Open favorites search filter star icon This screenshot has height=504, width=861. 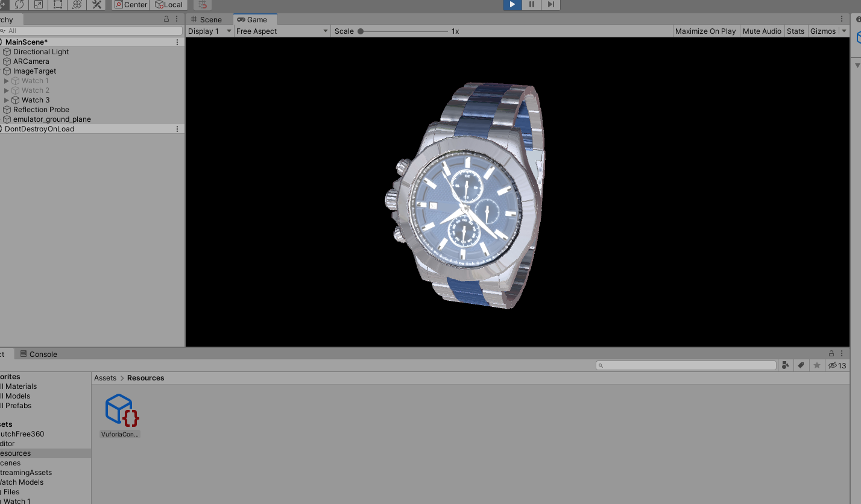816,365
